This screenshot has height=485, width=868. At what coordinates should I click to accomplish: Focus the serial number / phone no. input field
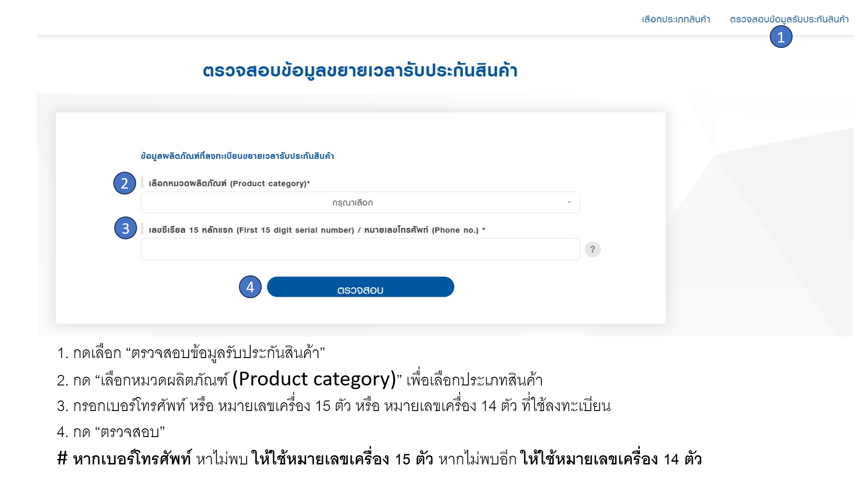coord(360,249)
